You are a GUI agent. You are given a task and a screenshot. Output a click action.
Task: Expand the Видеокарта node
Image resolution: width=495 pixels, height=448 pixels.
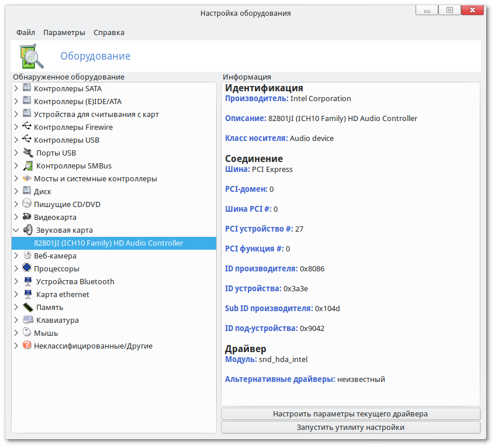[x=16, y=218]
